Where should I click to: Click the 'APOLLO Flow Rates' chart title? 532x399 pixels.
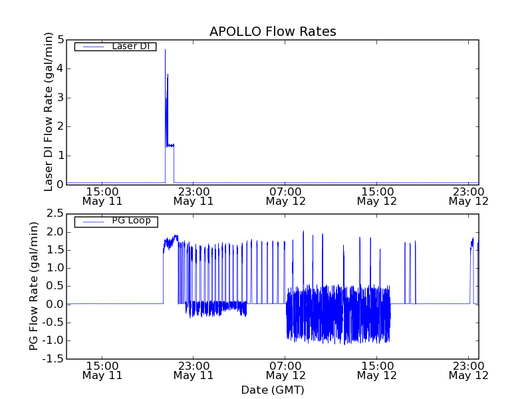273,31
